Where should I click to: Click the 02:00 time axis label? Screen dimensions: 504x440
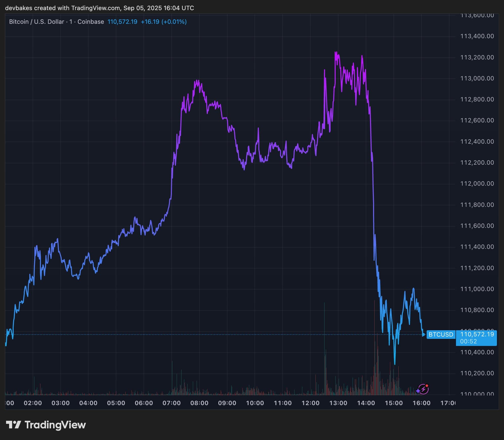click(x=33, y=403)
